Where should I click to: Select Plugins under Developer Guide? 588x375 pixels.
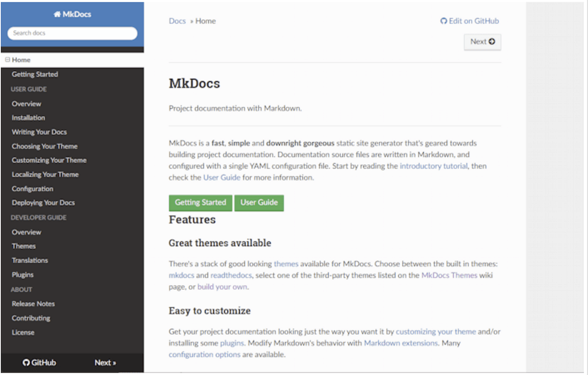pos(23,275)
